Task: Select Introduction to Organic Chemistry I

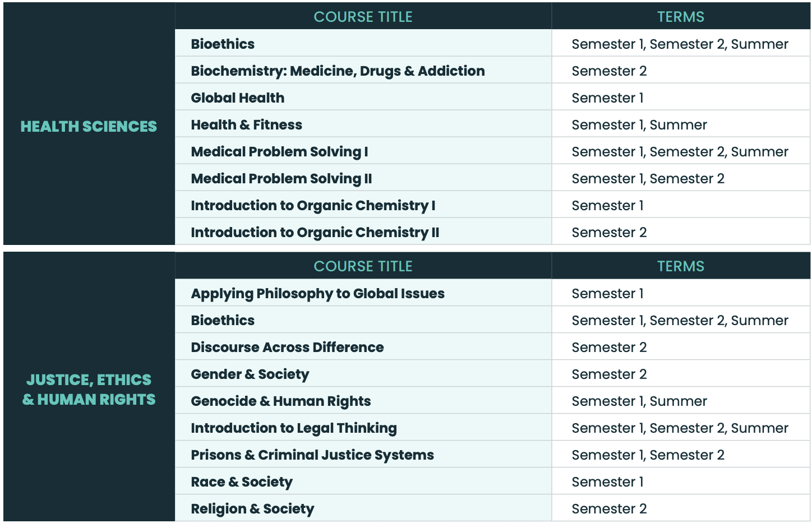Action: point(313,206)
